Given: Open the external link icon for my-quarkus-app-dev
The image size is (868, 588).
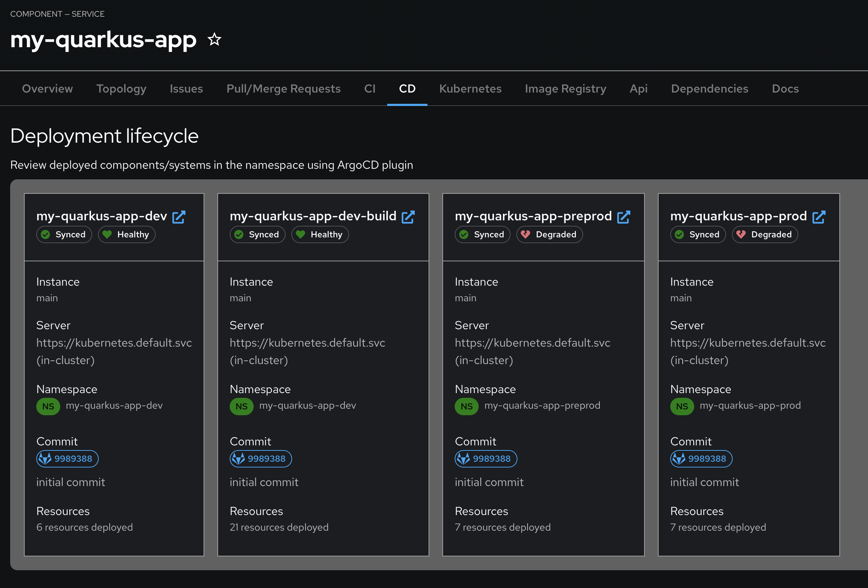Looking at the screenshot, I should pyautogui.click(x=179, y=217).
